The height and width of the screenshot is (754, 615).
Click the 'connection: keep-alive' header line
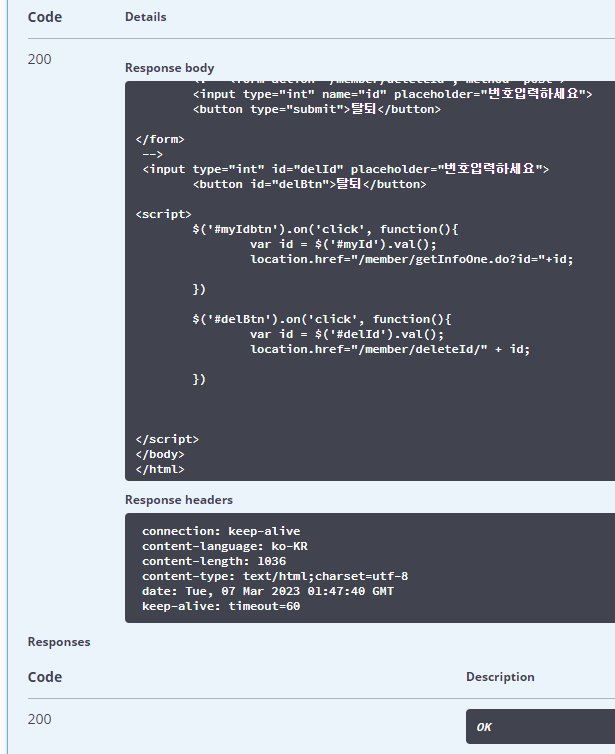(x=221, y=531)
